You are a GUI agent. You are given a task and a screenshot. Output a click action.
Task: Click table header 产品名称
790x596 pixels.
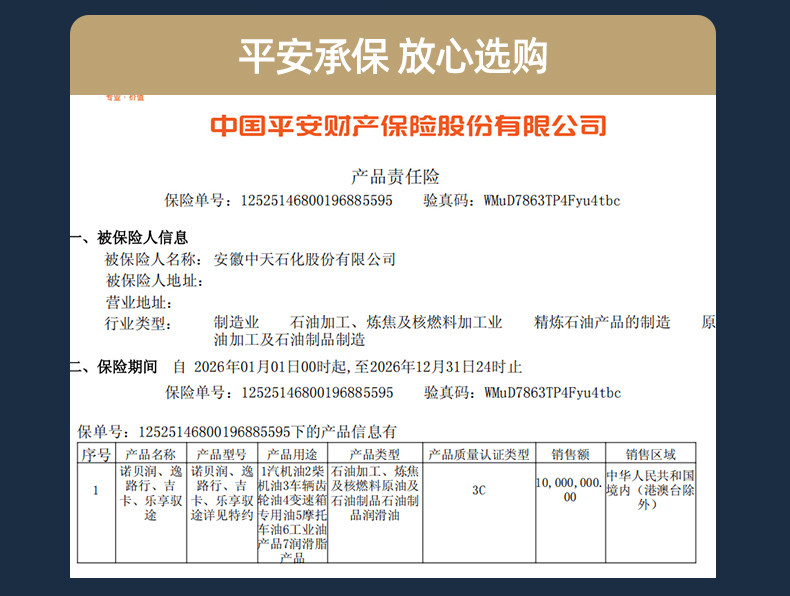[151, 454]
